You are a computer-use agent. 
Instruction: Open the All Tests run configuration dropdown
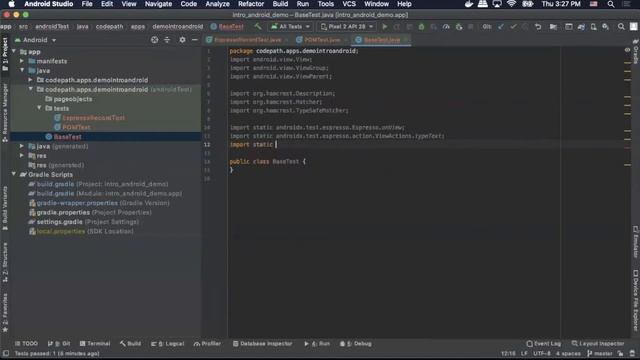[x=290, y=27]
